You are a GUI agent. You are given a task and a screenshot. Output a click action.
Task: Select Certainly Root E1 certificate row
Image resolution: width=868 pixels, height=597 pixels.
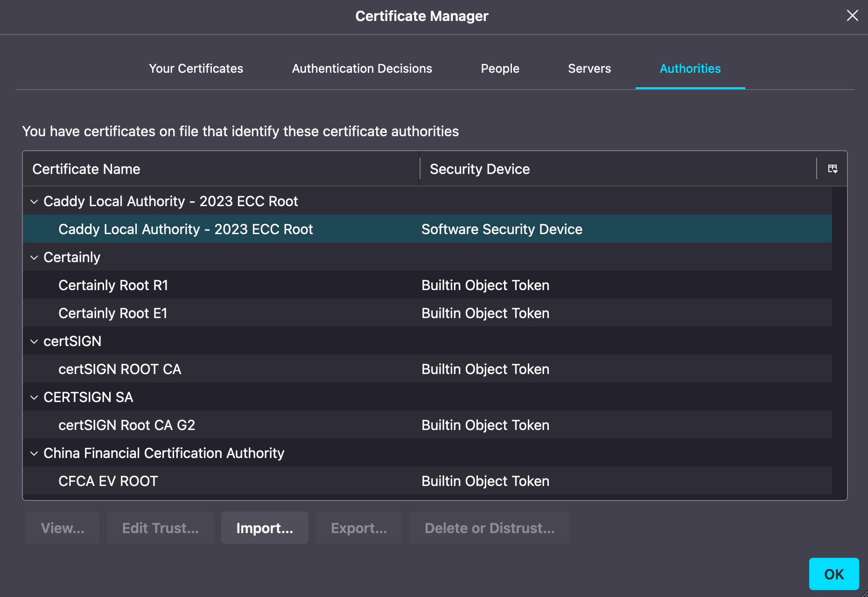coord(113,313)
